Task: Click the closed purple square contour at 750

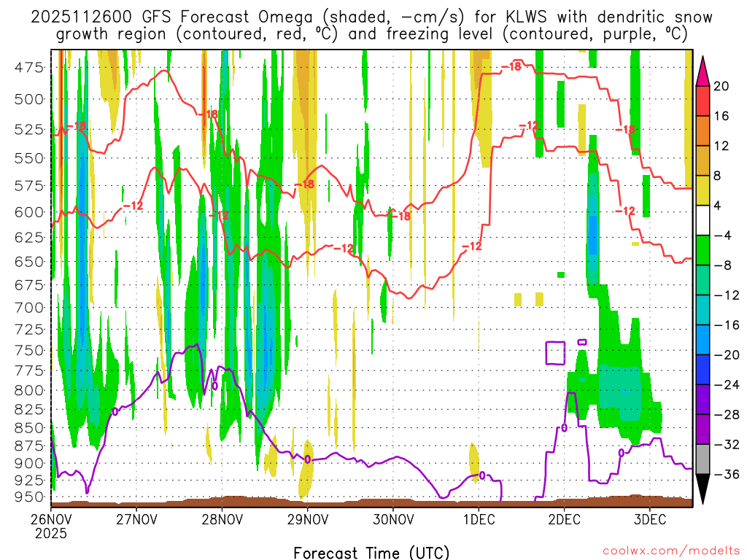Action: 555,353
